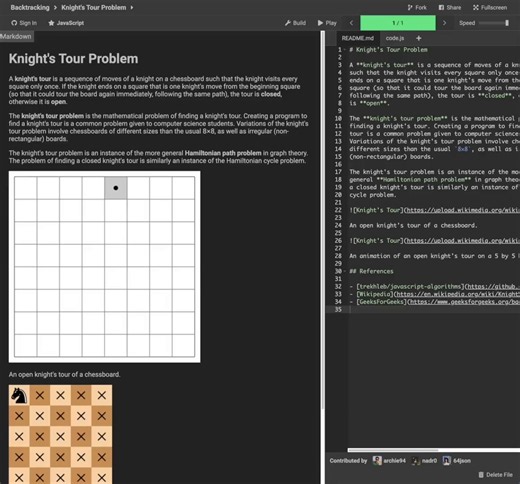The width and height of the screenshot is (520, 484).
Task: Go to previous step chevron
Action: (351, 23)
